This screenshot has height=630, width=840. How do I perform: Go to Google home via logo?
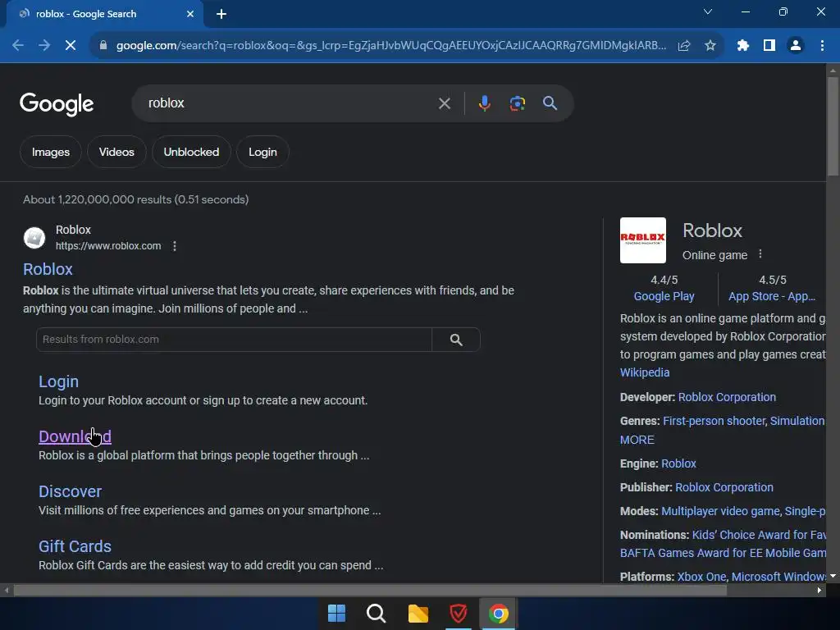point(57,104)
